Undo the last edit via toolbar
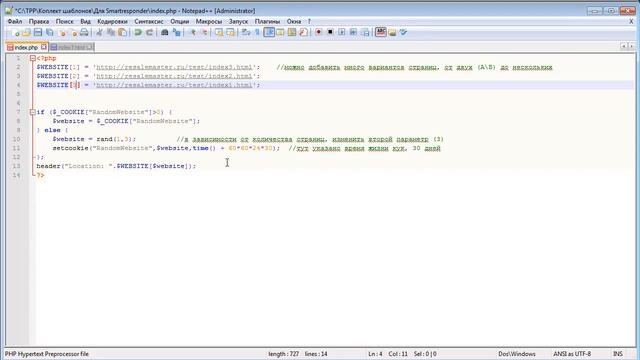Image resolution: width=640 pixels, height=360 pixels. tap(138, 32)
